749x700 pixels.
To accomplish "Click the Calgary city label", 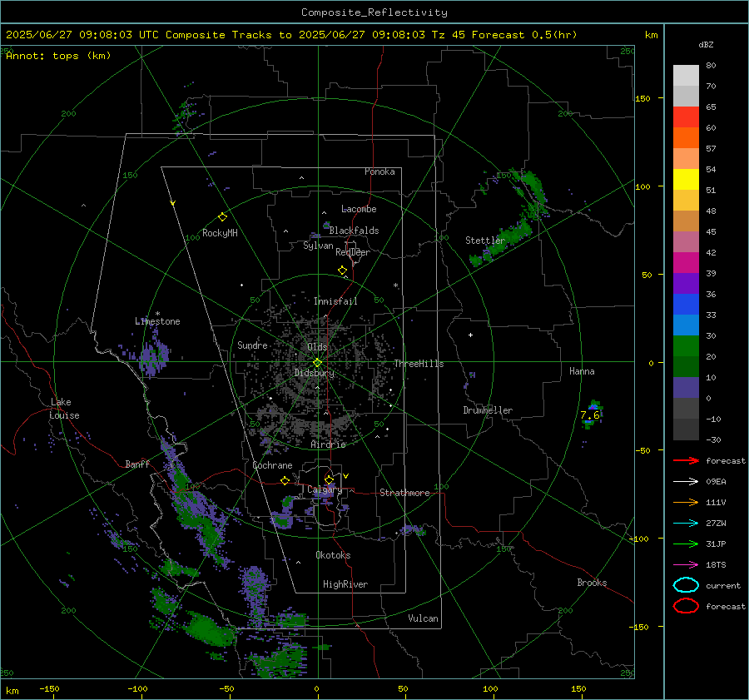I will (325, 489).
